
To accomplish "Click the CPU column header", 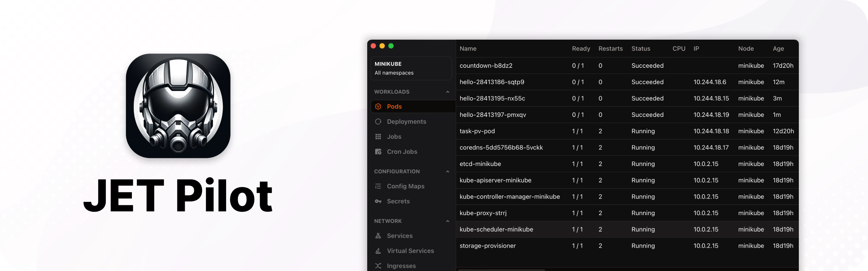I will pyautogui.click(x=679, y=48).
